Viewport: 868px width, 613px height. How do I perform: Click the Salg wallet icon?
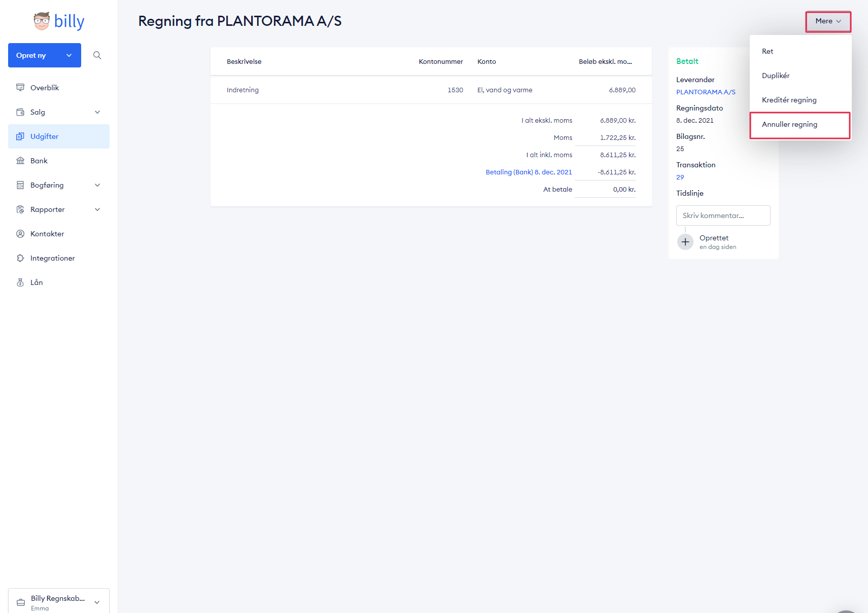[20, 112]
